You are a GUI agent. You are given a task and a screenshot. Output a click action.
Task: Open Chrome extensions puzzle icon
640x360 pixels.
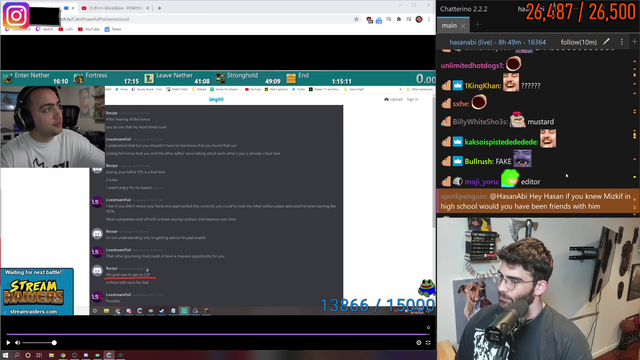(399, 19)
